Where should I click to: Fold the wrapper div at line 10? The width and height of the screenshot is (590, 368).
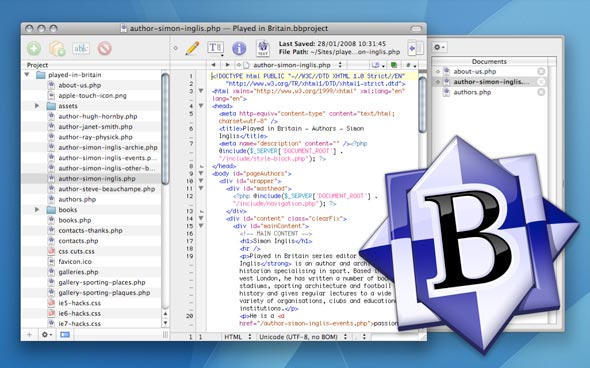pyautogui.click(x=201, y=181)
